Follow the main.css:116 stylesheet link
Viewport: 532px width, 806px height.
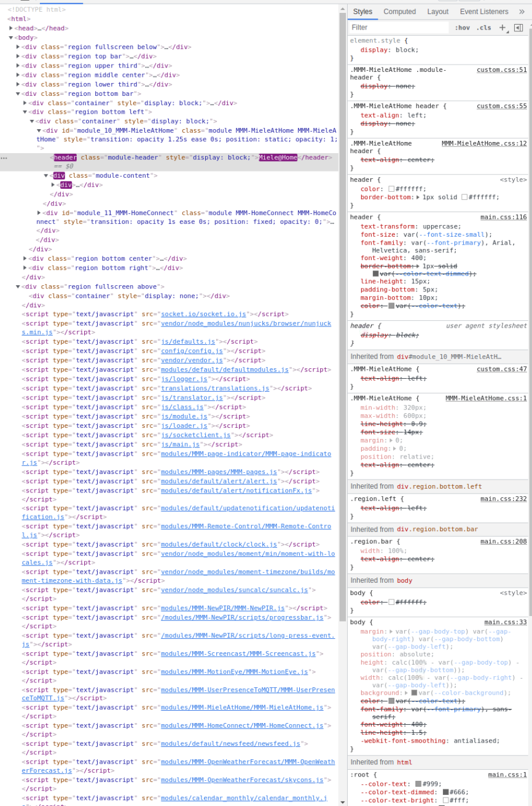pos(503,217)
